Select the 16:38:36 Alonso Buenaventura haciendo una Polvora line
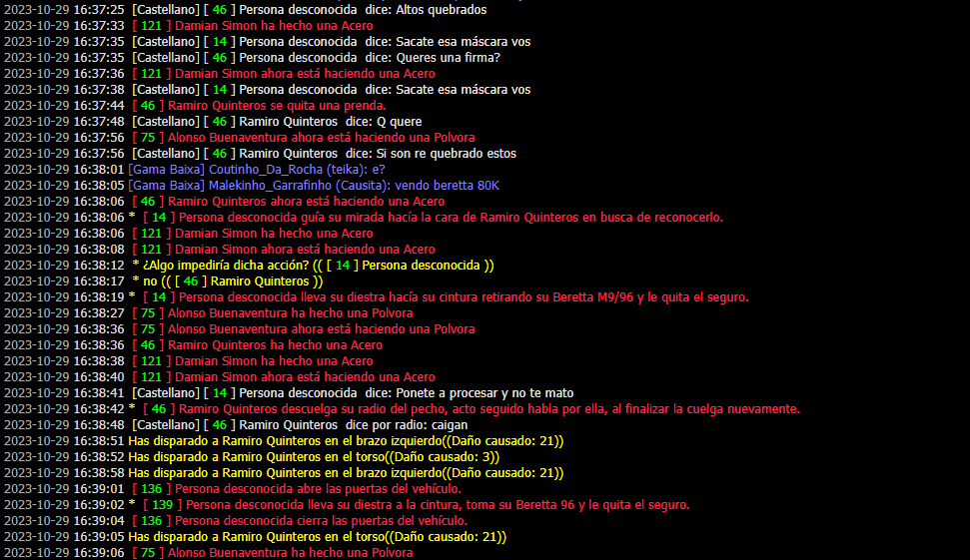 [240, 329]
